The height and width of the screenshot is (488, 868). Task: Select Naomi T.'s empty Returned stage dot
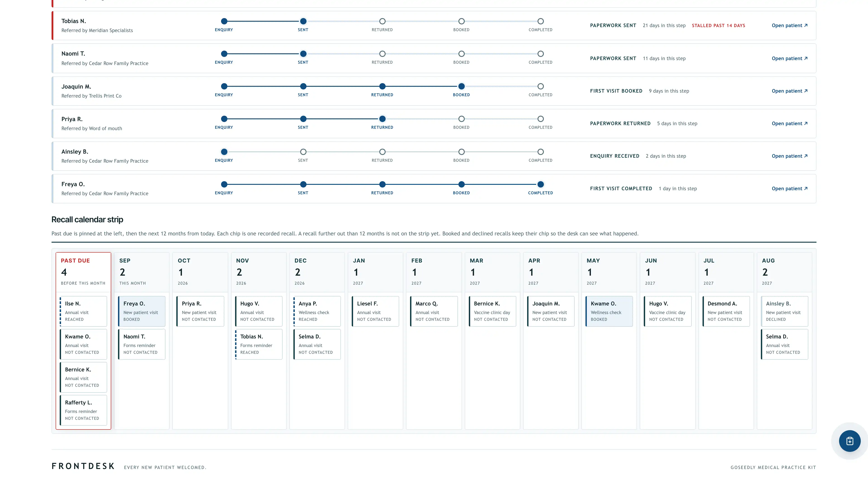click(x=382, y=54)
